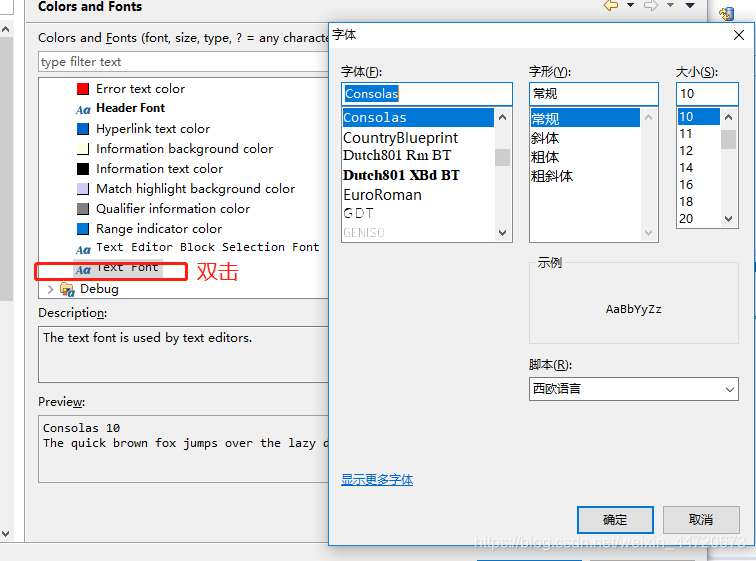Click the Consolas 10 Preview text area
Viewport: 756px width, 561px height.
pos(183,449)
